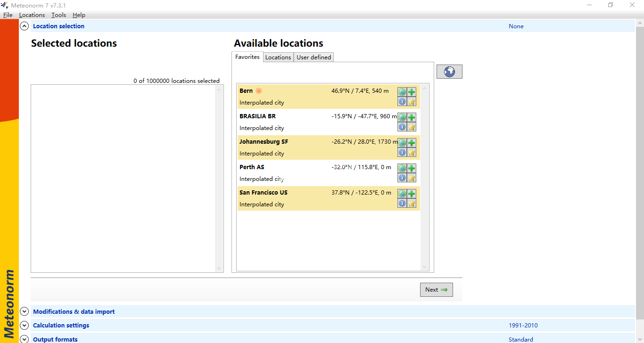Click coordinates -32.0°N / 115.8°E, 0 m

[x=361, y=167]
